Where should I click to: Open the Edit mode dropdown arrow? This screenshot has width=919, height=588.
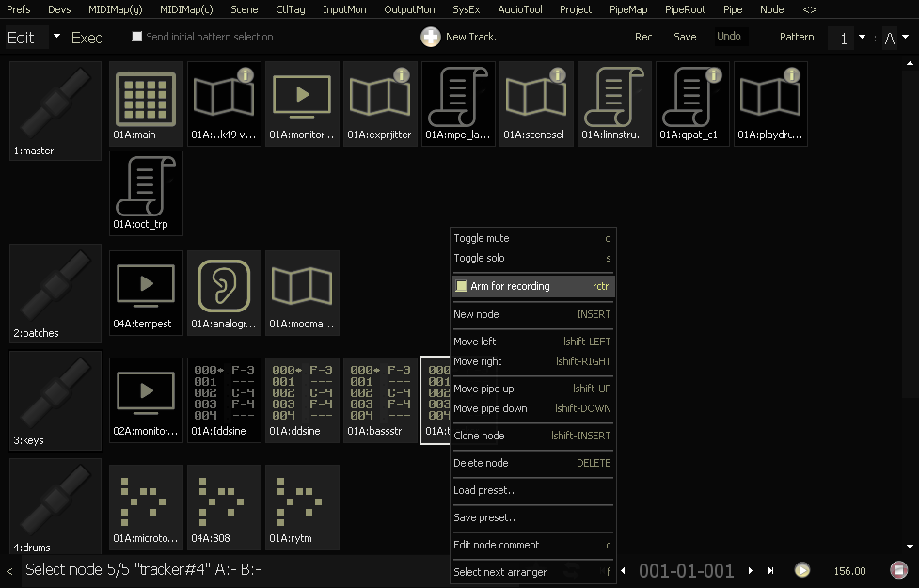point(56,37)
